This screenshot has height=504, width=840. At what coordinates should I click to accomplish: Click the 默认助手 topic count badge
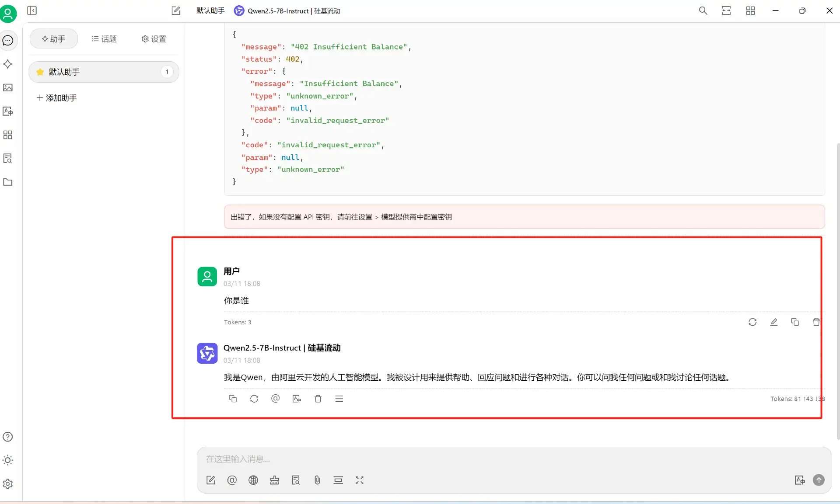[167, 72]
